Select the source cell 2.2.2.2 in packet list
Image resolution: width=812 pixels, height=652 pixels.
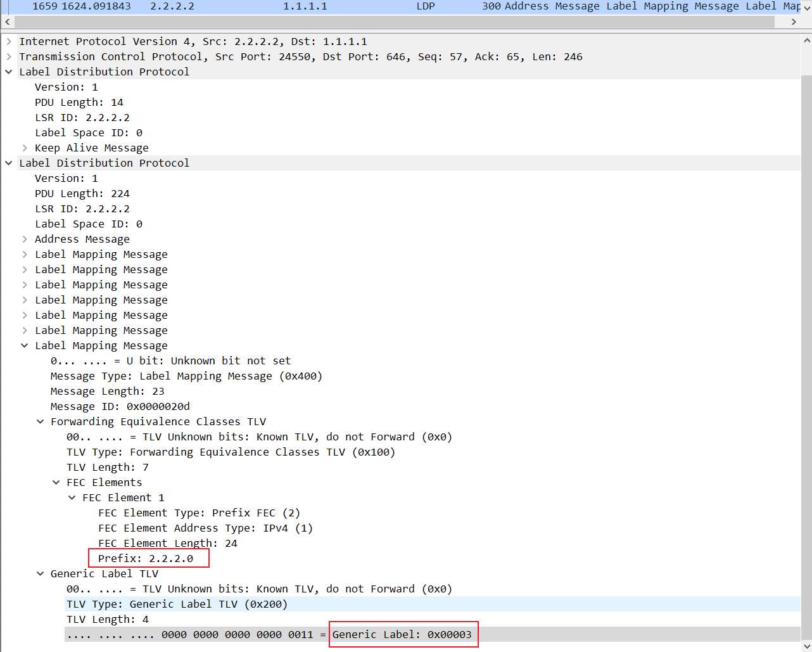click(172, 6)
